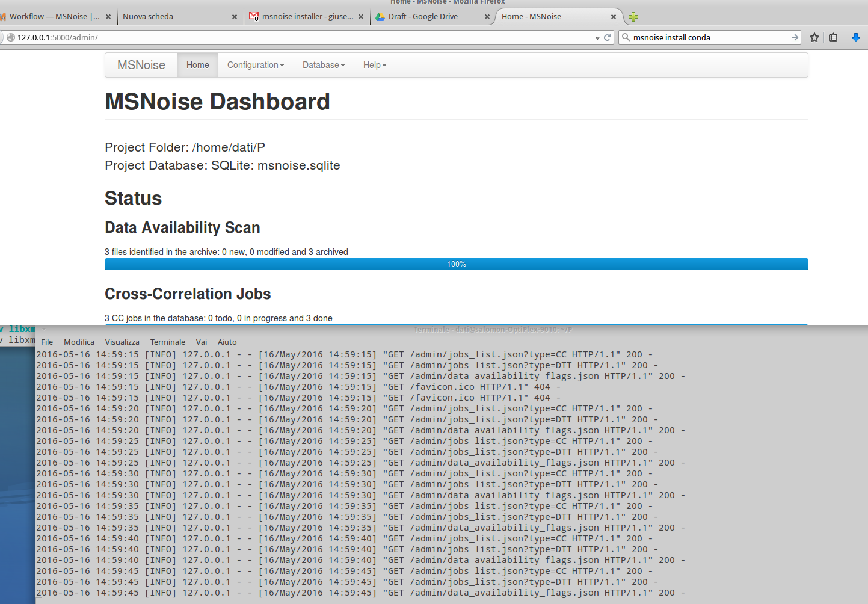Image resolution: width=868 pixels, height=604 pixels.
Task: Close the Draft - Google Drive tab
Action: (x=487, y=17)
